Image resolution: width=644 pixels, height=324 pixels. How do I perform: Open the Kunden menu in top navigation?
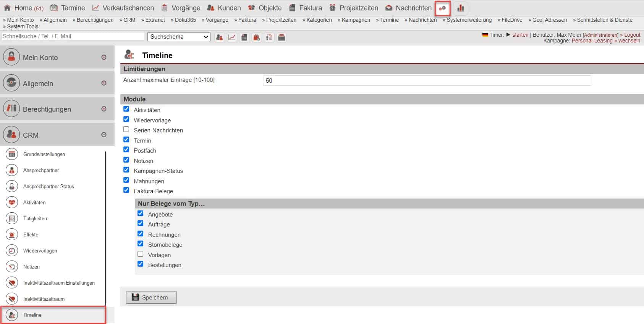(224, 8)
